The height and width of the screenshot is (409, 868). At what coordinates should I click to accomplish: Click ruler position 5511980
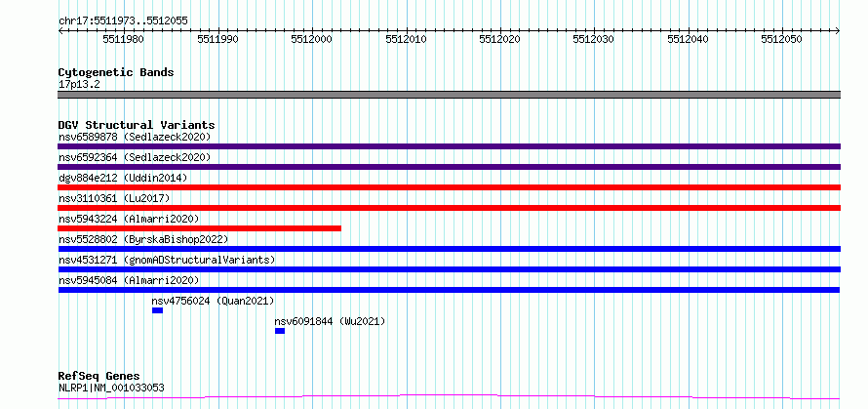point(124,40)
